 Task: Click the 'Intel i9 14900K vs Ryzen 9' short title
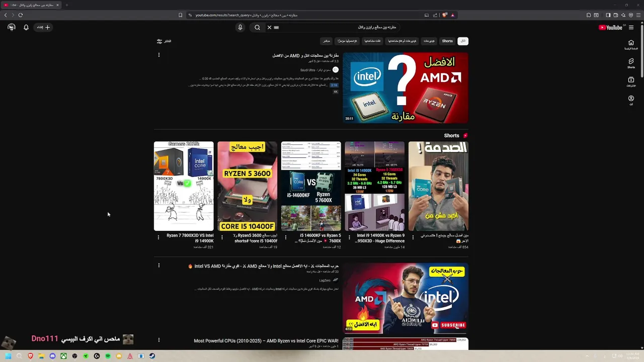click(380, 238)
